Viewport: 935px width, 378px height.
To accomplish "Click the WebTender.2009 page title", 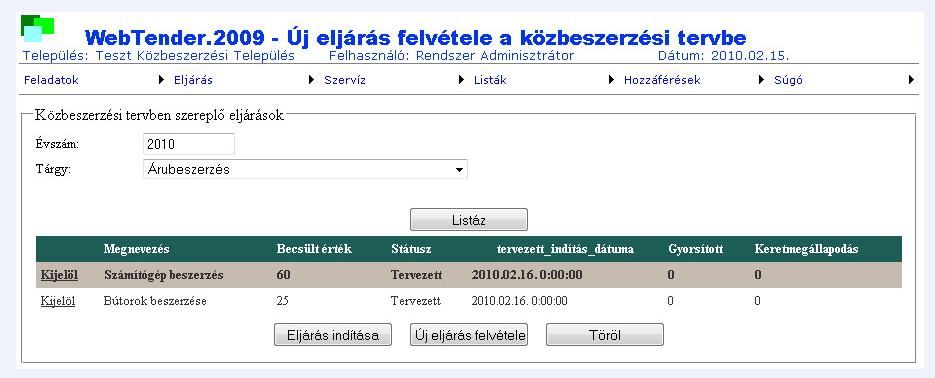I will 416,38.
